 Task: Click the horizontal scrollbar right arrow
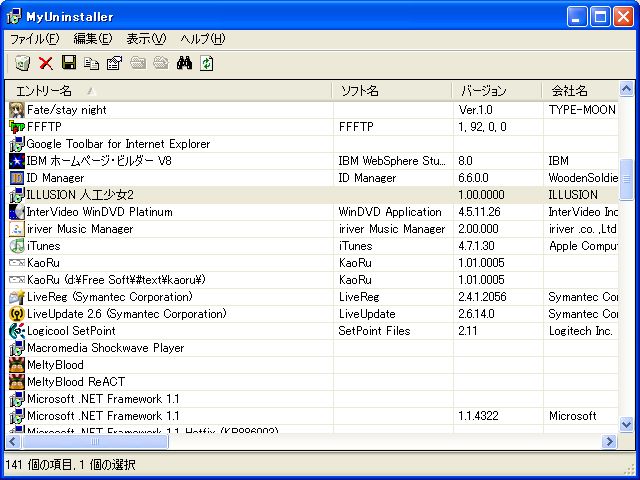[x=609, y=441]
